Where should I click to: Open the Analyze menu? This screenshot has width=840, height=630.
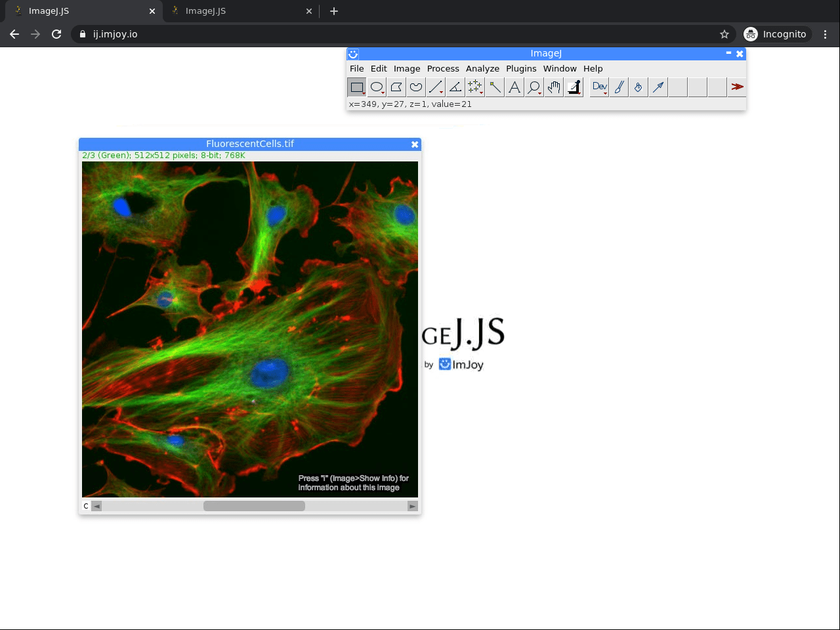tap(482, 68)
